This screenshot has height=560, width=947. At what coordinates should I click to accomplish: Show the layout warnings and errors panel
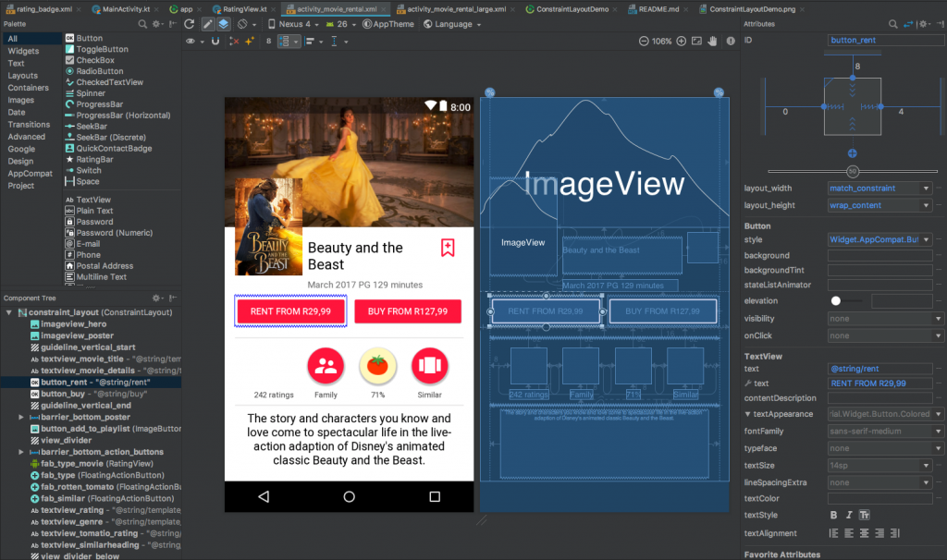click(731, 41)
